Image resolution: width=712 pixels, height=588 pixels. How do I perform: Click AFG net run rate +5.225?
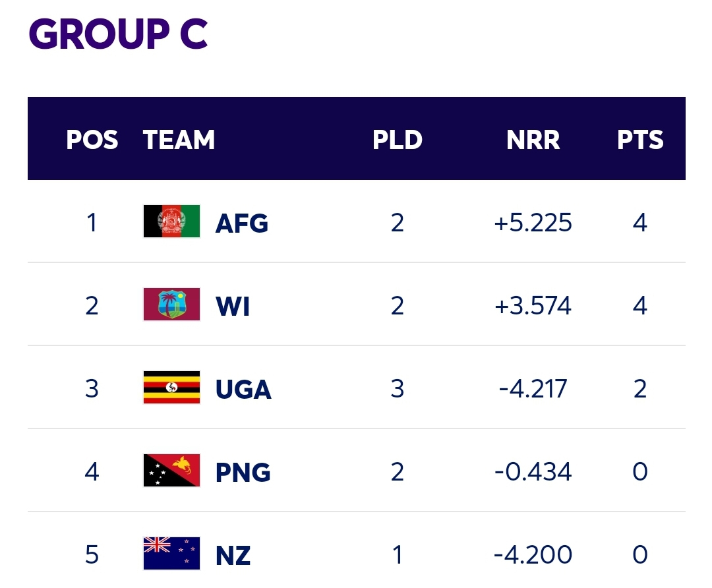tap(533, 223)
